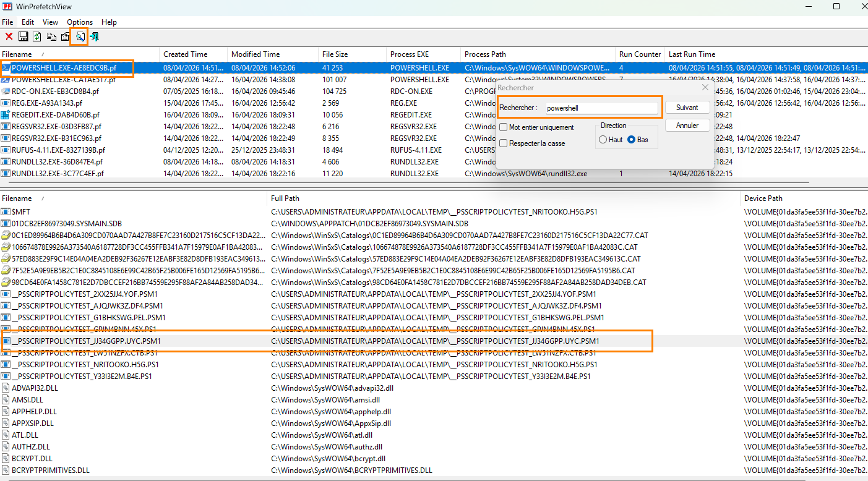Screen dimensions: 868x481
Task: Click the Annuler button
Action: tap(687, 126)
